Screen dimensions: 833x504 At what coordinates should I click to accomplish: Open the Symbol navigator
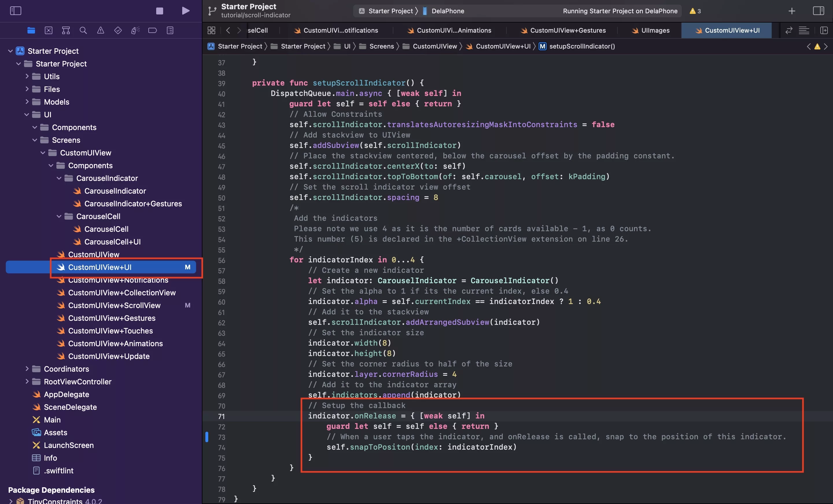66,30
